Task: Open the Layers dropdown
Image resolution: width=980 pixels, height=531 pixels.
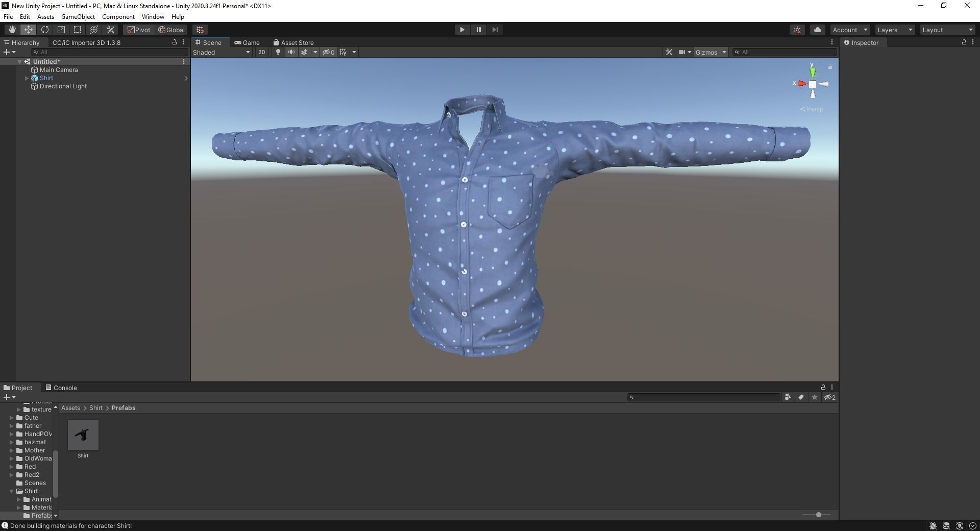Action: tap(895, 30)
